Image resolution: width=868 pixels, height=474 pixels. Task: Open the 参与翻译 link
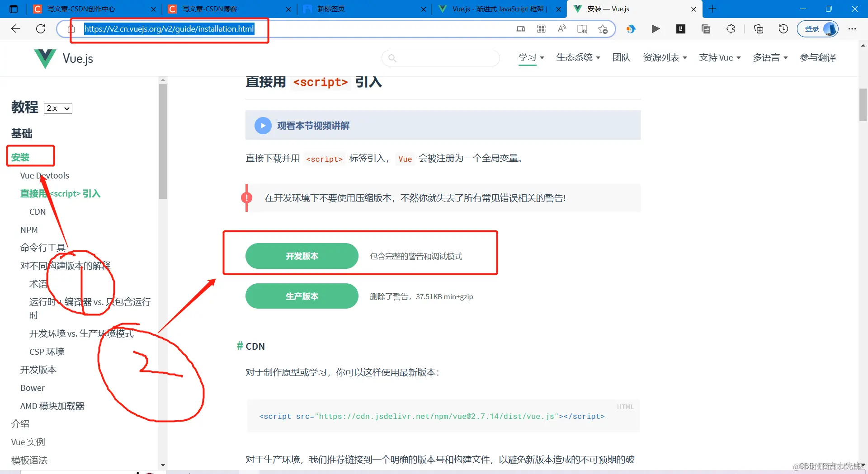(x=818, y=57)
